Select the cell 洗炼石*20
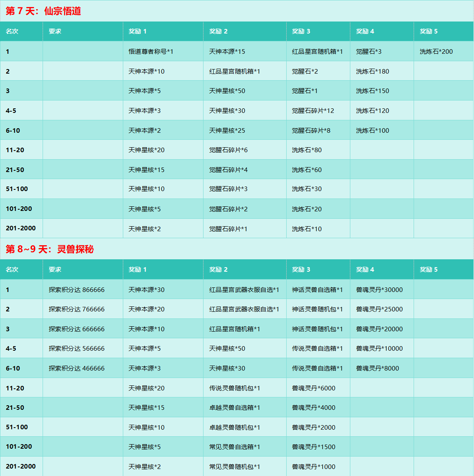Screen dimensions: 474x476 (318, 209)
